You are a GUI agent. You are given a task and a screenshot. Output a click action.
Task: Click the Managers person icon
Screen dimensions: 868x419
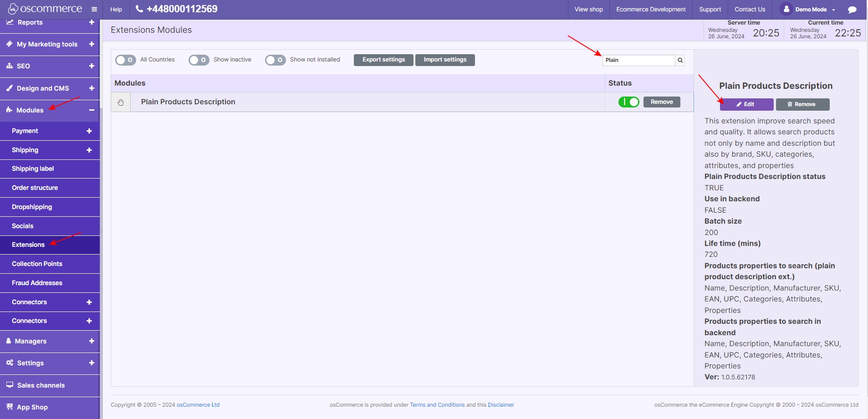(x=9, y=341)
